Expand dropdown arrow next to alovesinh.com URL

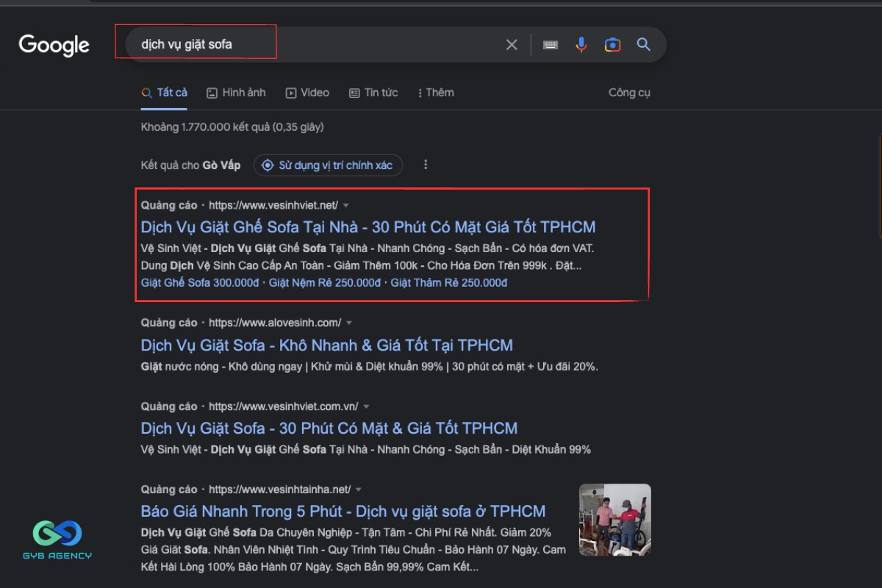pos(349,323)
